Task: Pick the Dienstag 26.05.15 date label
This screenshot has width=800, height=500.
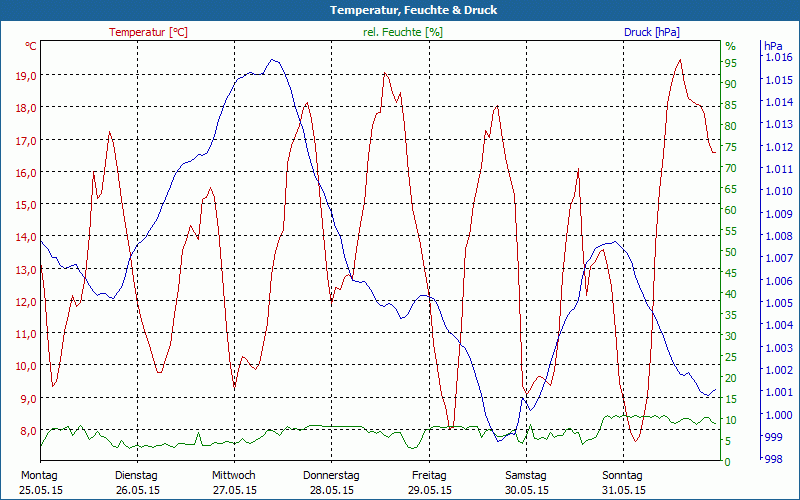Action: [136, 482]
